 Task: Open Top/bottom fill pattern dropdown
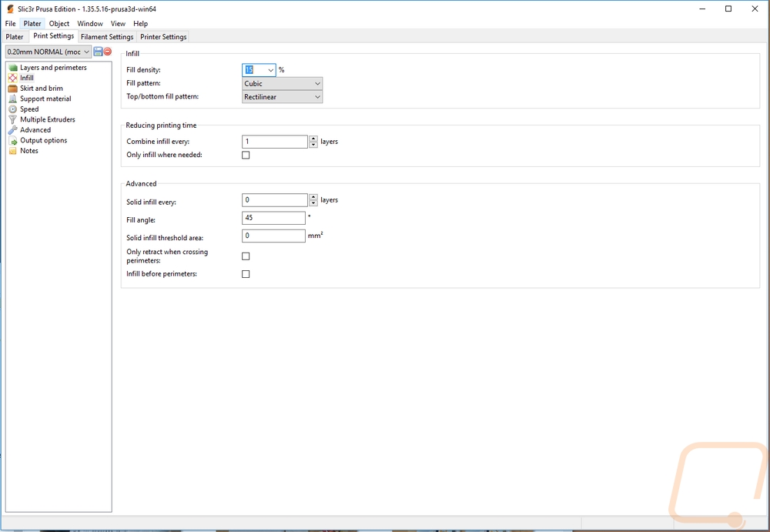pyautogui.click(x=282, y=97)
